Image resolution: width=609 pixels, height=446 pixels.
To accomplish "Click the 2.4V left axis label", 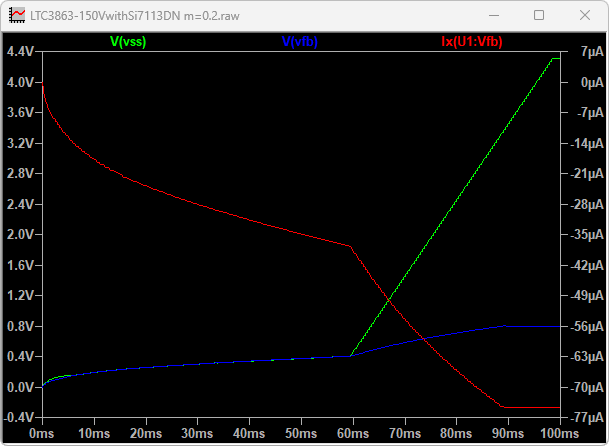I will click(21, 204).
